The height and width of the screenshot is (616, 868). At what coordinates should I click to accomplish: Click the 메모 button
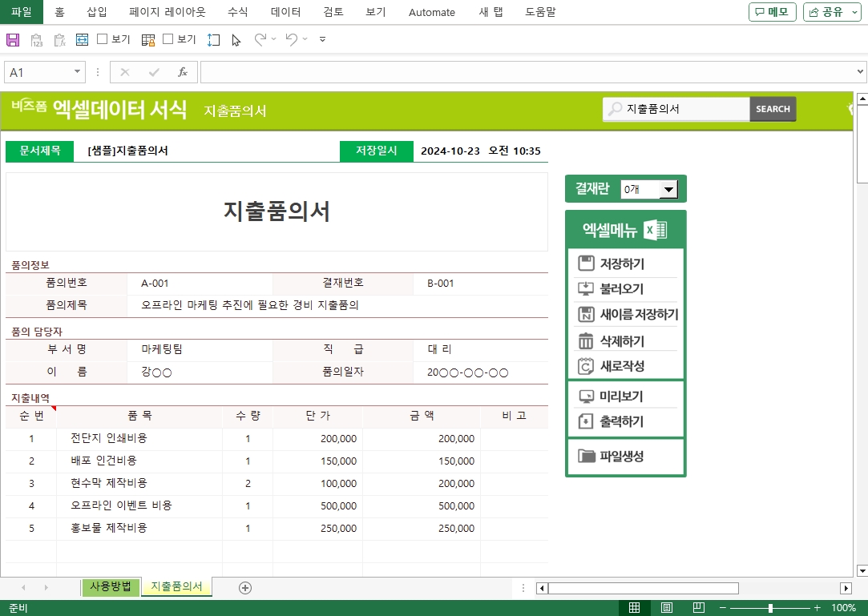point(772,12)
